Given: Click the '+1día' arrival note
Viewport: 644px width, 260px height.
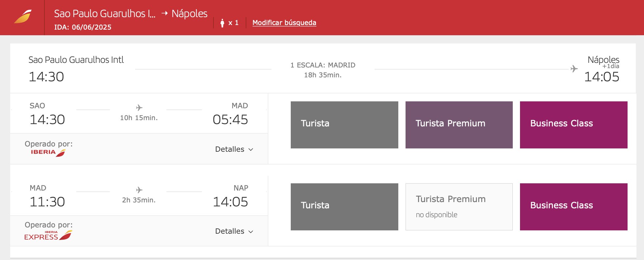Looking at the screenshot, I should tap(611, 66).
